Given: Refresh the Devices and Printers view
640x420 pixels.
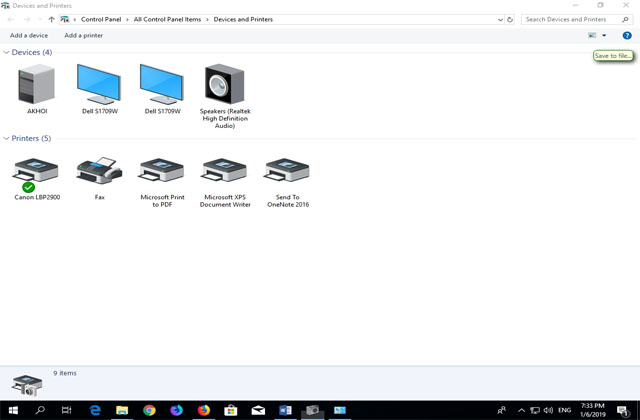Looking at the screenshot, I should point(510,19).
